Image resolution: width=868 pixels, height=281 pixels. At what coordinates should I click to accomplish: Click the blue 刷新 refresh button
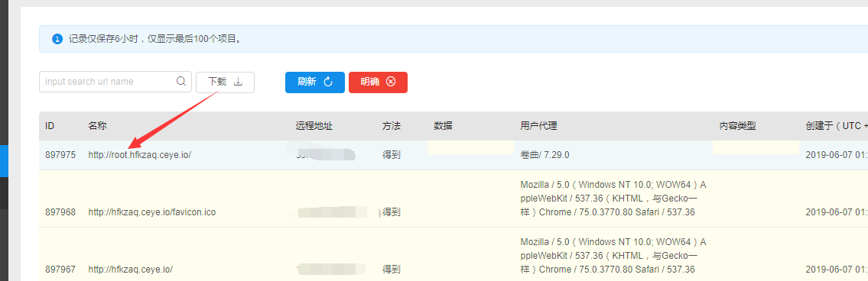point(315,82)
